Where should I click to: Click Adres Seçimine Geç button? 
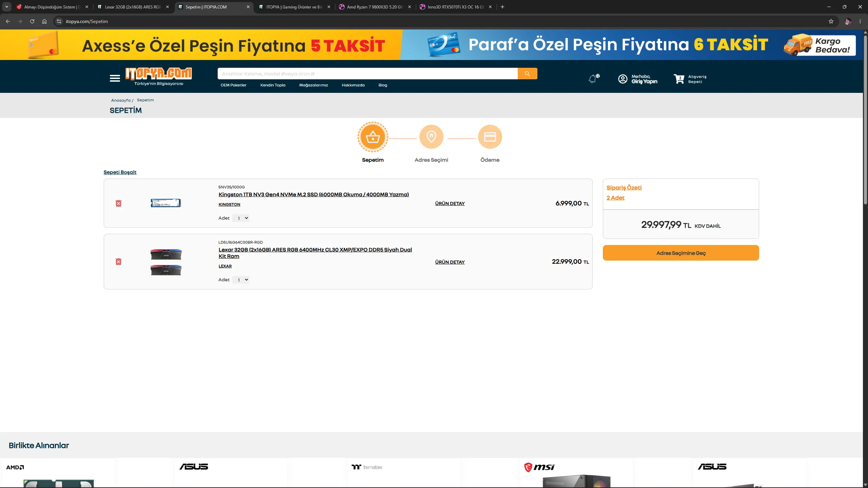click(x=681, y=253)
